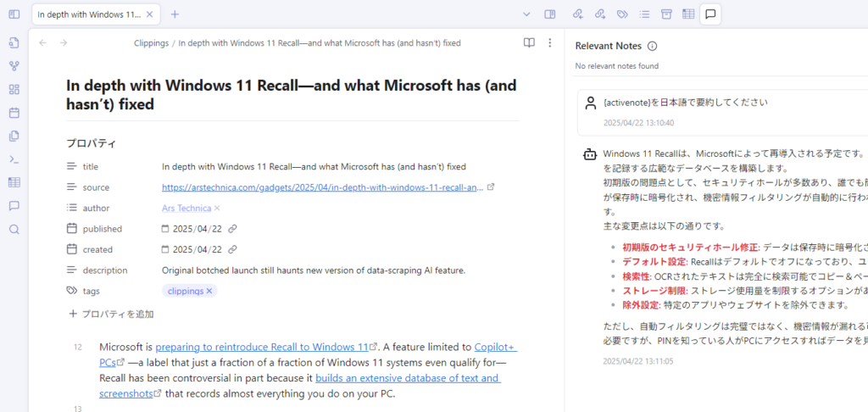Click the note's main heading title
The height and width of the screenshot is (412, 868).
click(x=292, y=95)
